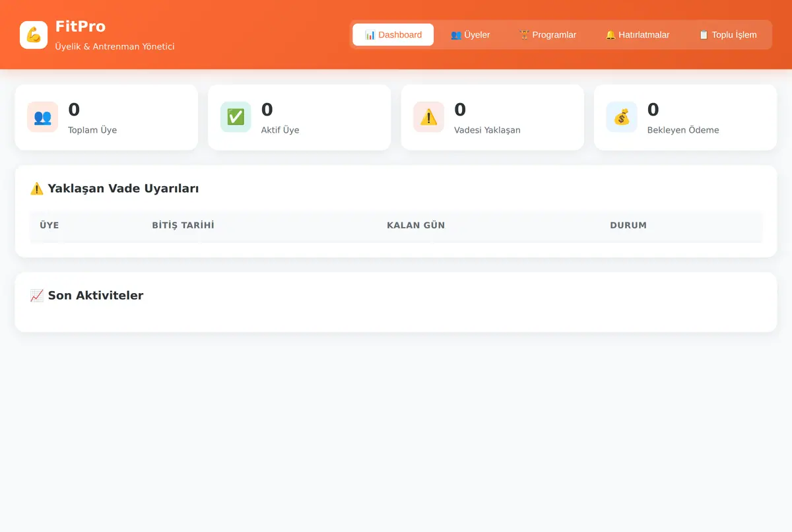Click the Bekleyen Ödeme money bag icon

(622, 117)
